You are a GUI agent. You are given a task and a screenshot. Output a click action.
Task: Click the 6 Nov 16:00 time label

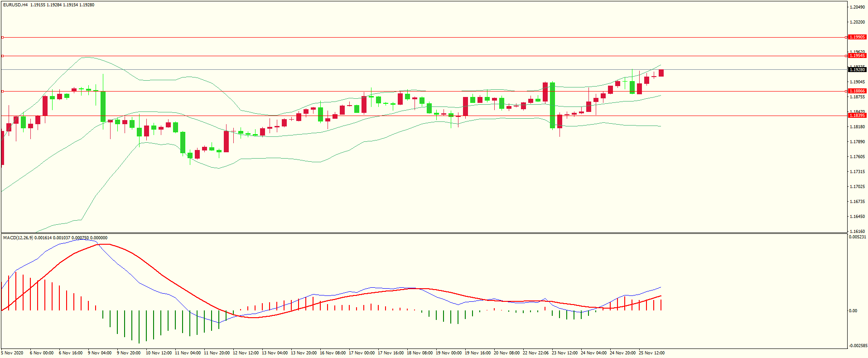pos(71,353)
